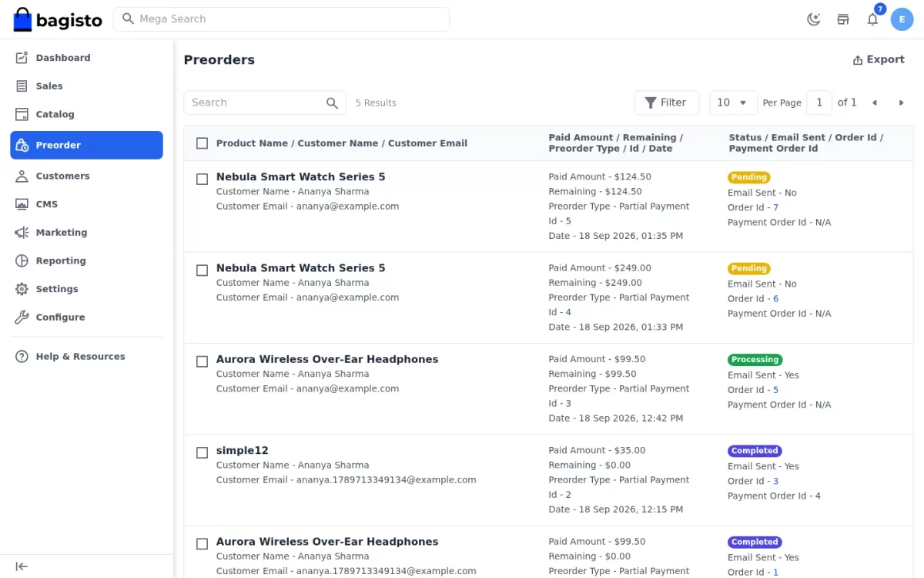Click Completed badge on simple12 row
924x578 pixels.
pyautogui.click(x=755, y=451)
